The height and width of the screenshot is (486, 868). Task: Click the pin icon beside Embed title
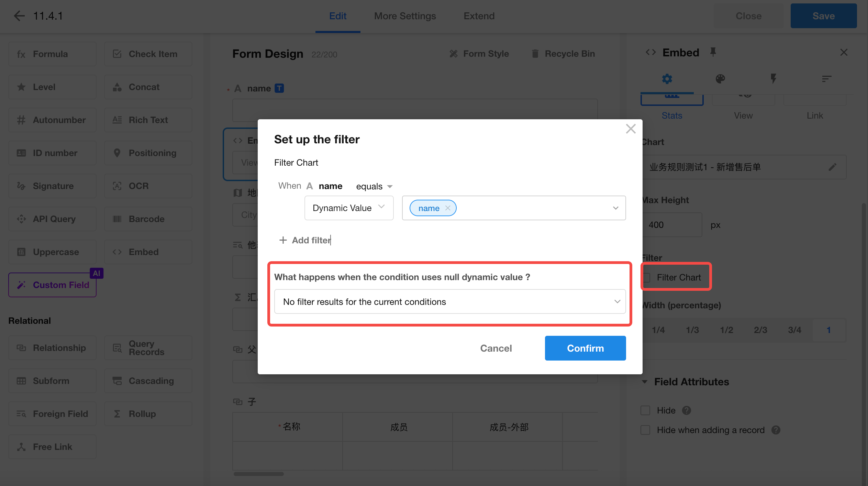pos(713,52)
